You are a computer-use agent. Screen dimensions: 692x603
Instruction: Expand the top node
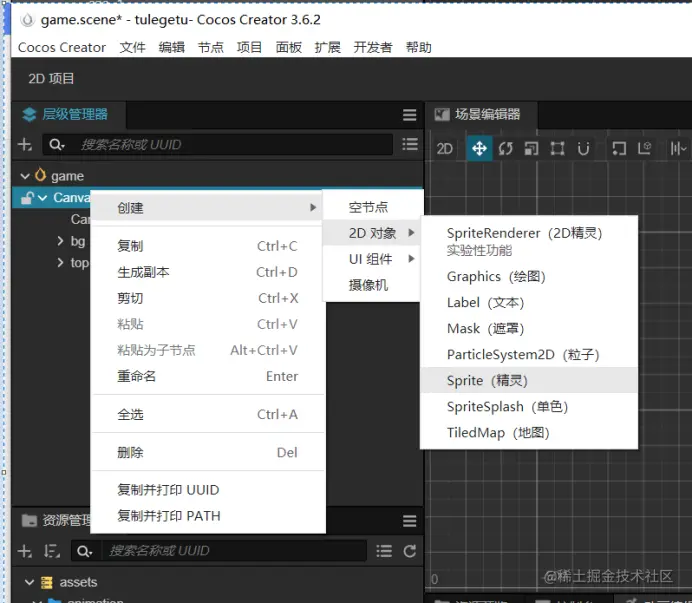[60, 262]
